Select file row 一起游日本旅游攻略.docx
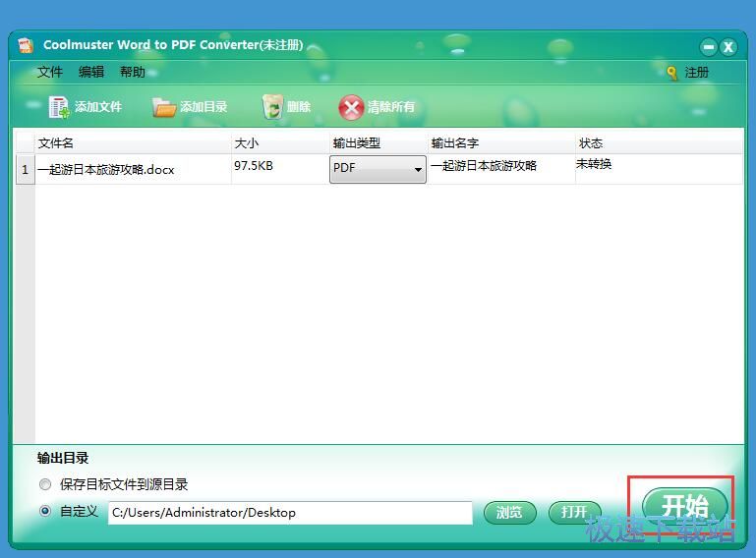The width and height of the screenshot is (756, 558). [x=378, y=169]
